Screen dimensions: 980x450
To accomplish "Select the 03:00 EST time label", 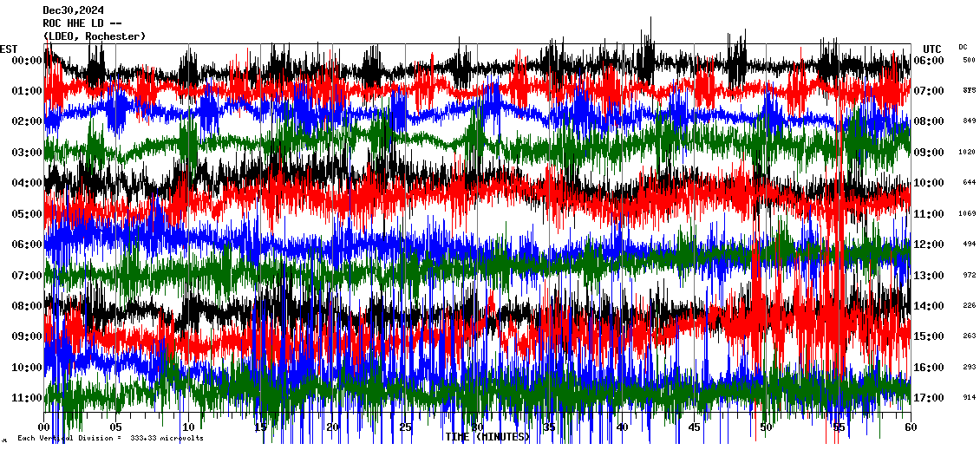I will click(26, 153).
